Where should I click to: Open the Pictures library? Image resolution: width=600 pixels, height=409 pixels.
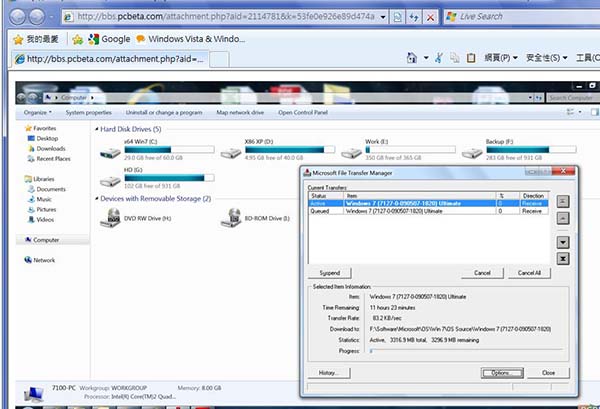click(x=42, y=210)
